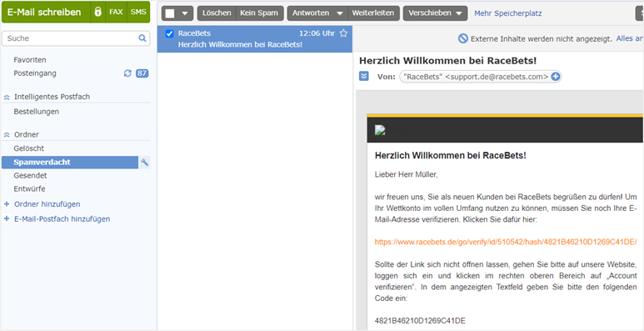Open the select-all dropdown arrow
The image size is (644, 331).
pyautogui.click(x=185, y=13)
